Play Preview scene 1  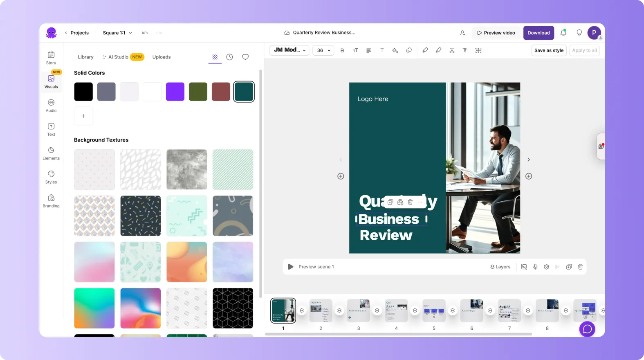[x=291, y=267]
